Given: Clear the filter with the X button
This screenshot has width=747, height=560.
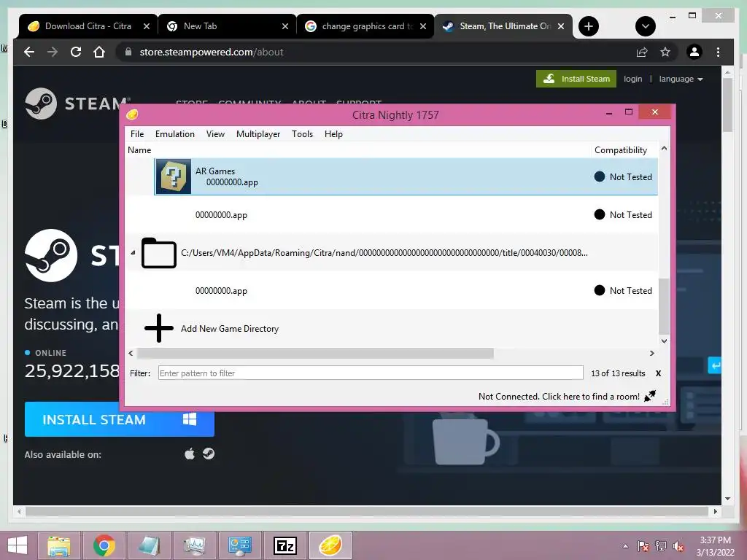Looking at the screenshot, I should tap(658, 373).
